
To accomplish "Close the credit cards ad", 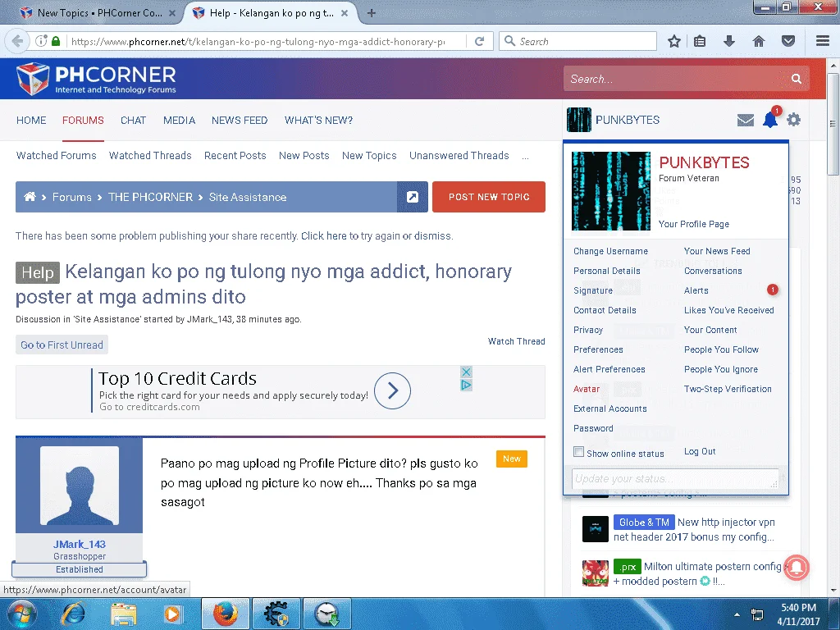I will (x=466, y=372).
